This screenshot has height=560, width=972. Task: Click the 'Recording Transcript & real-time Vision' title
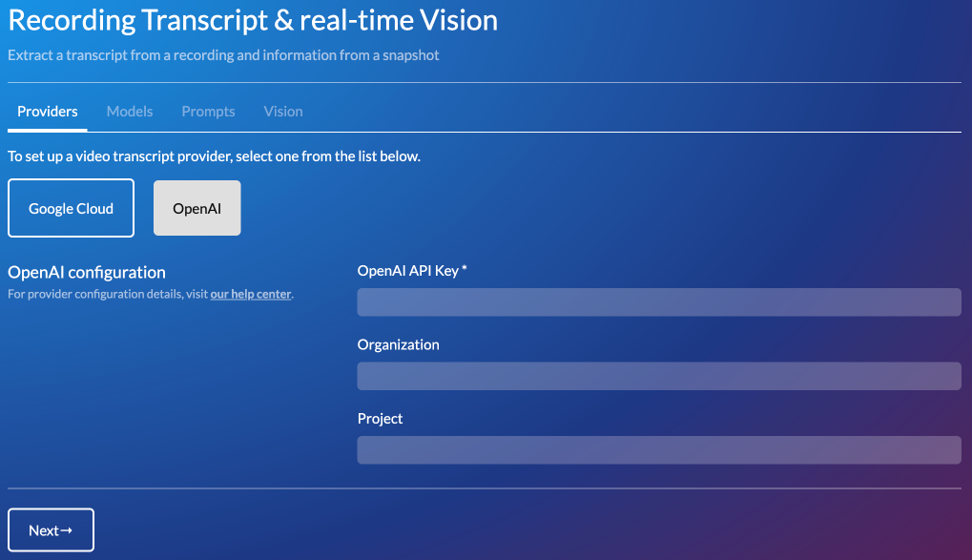[x=253, y=20]
